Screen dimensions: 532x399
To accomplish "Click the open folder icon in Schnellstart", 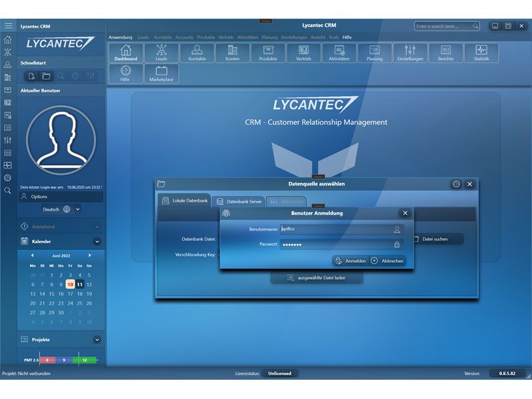I will tap(46, 76).
